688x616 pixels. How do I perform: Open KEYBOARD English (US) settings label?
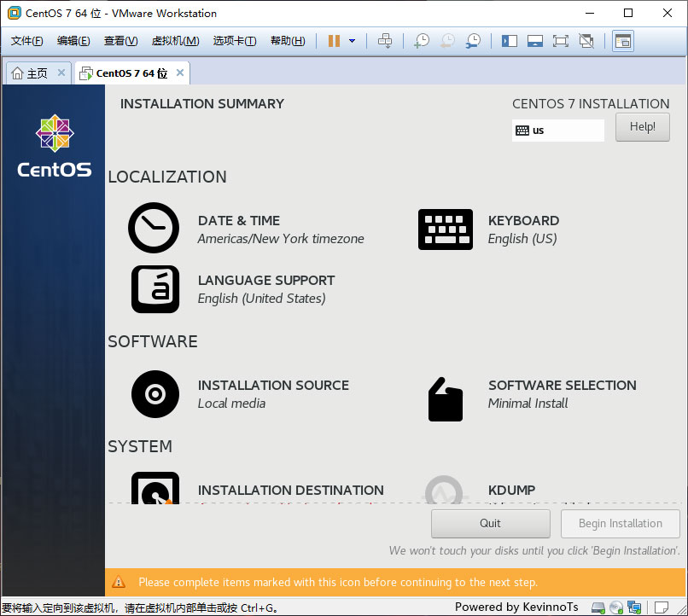[x=523, y=230]
